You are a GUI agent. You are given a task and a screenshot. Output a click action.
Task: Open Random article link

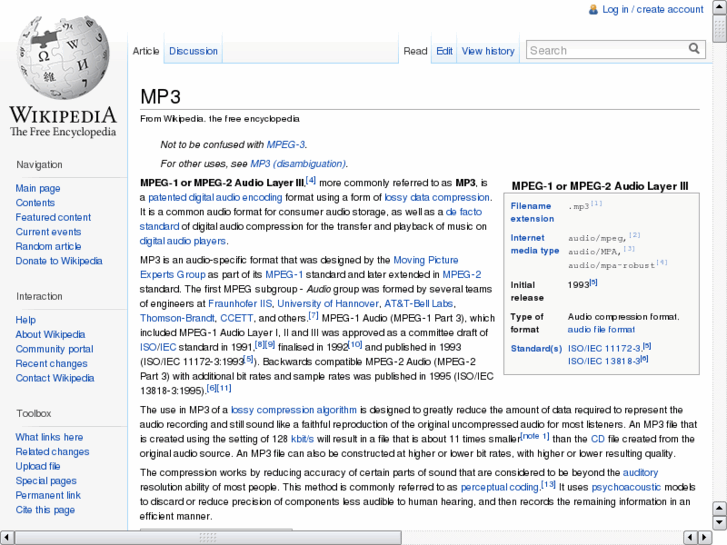48,246
